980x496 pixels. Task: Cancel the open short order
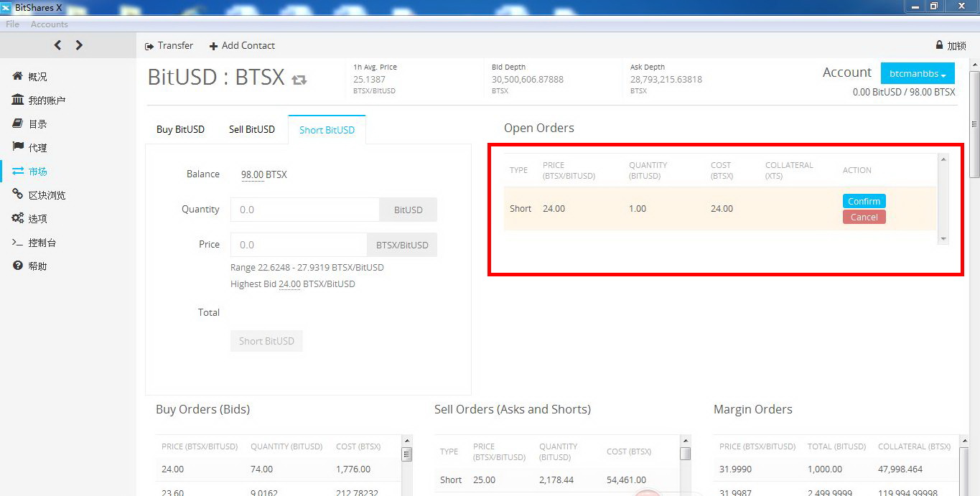click(x=864, y=217)
